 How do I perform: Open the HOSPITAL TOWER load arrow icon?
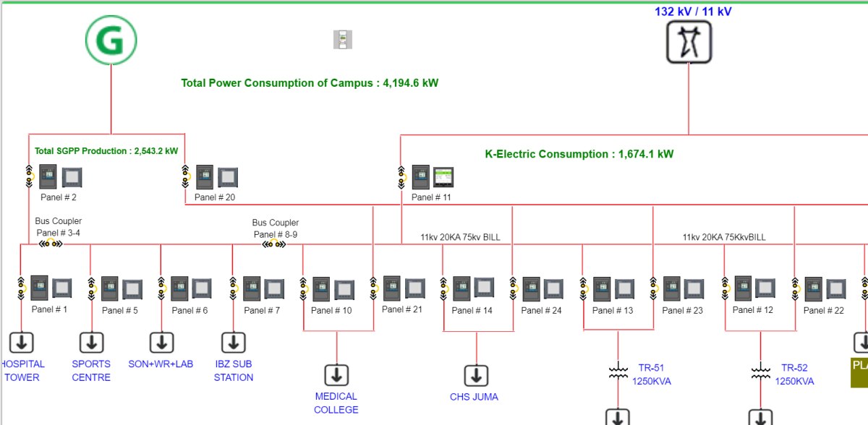pos(22,342)
